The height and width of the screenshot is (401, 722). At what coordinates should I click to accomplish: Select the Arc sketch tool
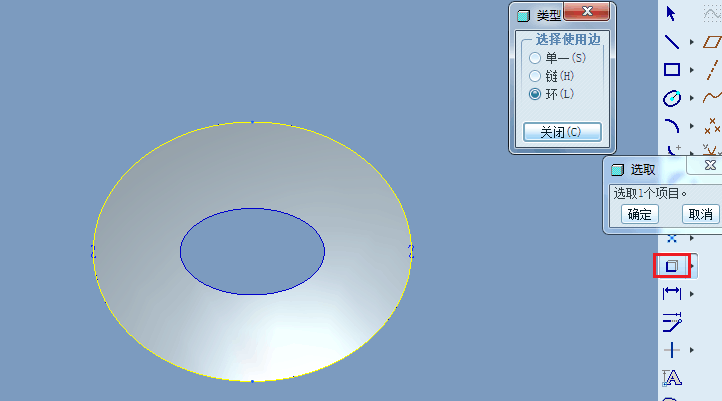pos(672,126)
